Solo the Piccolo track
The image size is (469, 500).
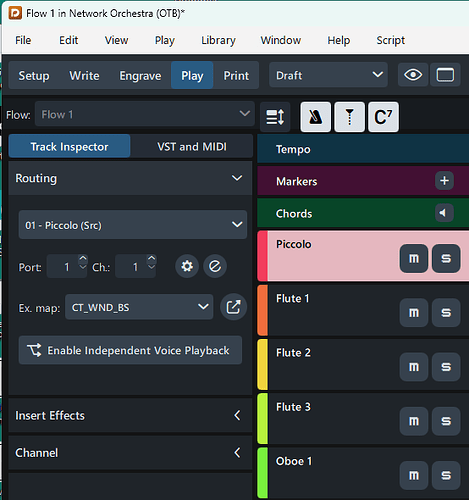(x=446, y=258)
